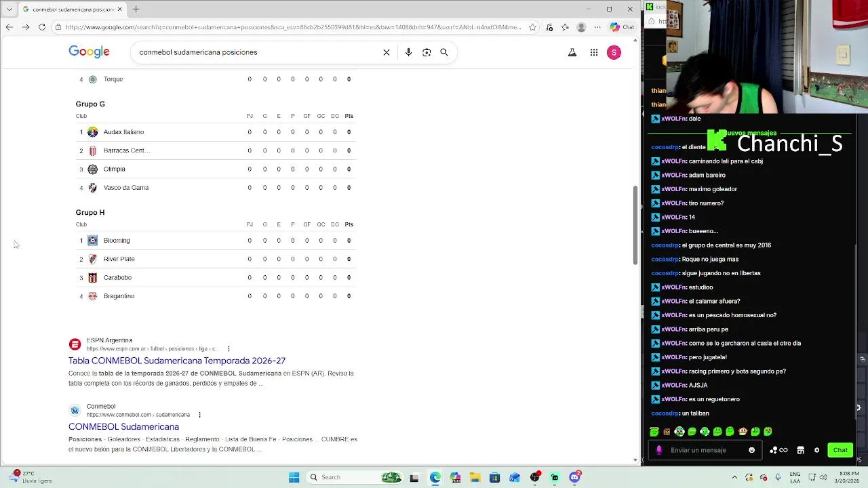Screen dimensions: 868x488
Task: Reload the Google search page
Action: 42,27
